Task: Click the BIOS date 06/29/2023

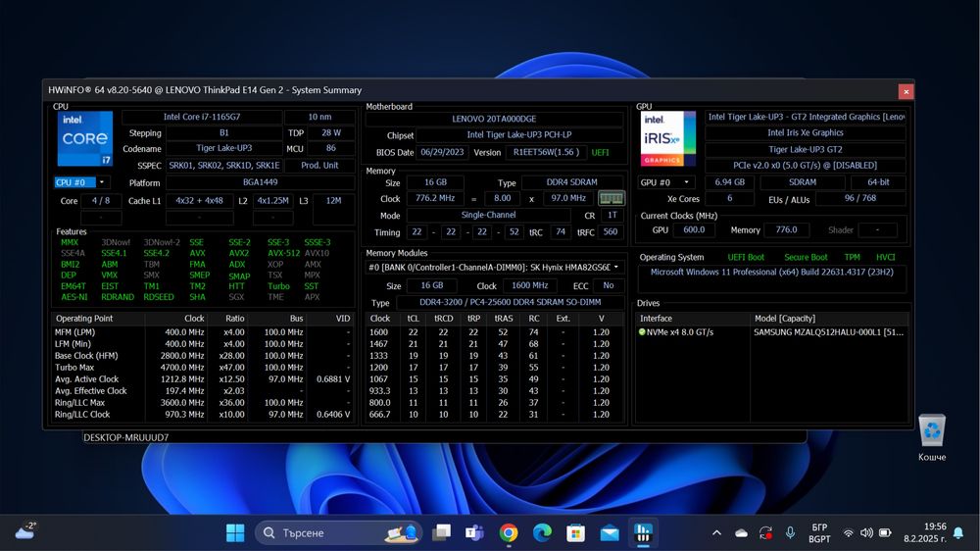Action: pyautogui.click(x=443, y=153)
